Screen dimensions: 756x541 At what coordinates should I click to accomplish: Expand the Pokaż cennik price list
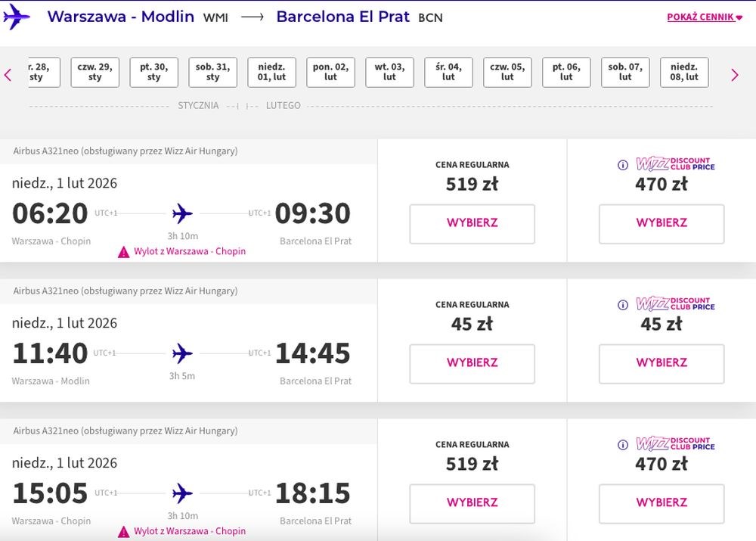[x=704, y=17]
